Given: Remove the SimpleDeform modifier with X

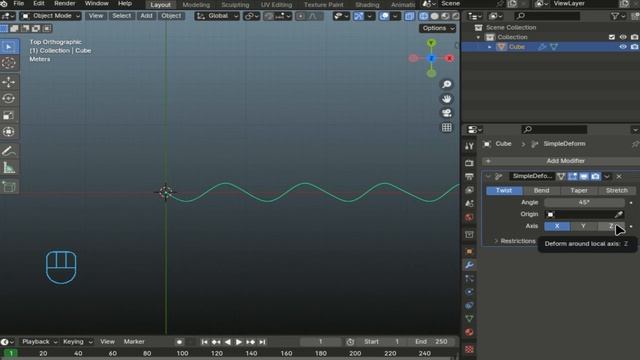Looking at the screenshot, I should click(x=619, y=176).
